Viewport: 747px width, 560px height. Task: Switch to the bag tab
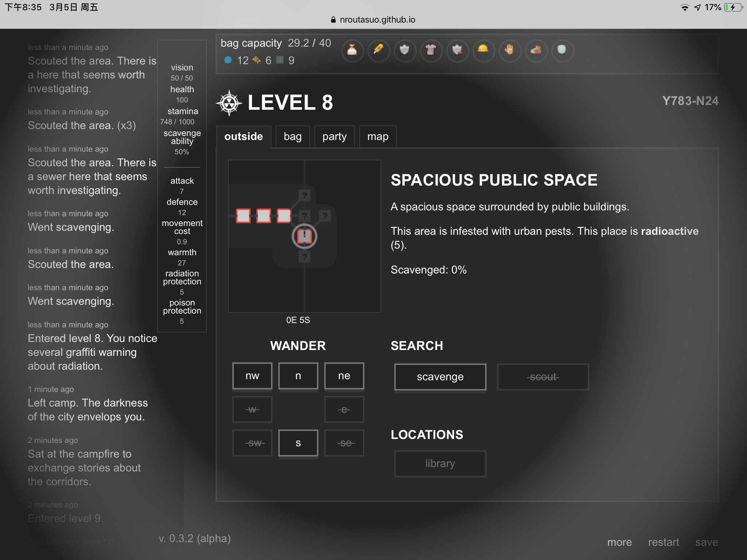point(293,137)
